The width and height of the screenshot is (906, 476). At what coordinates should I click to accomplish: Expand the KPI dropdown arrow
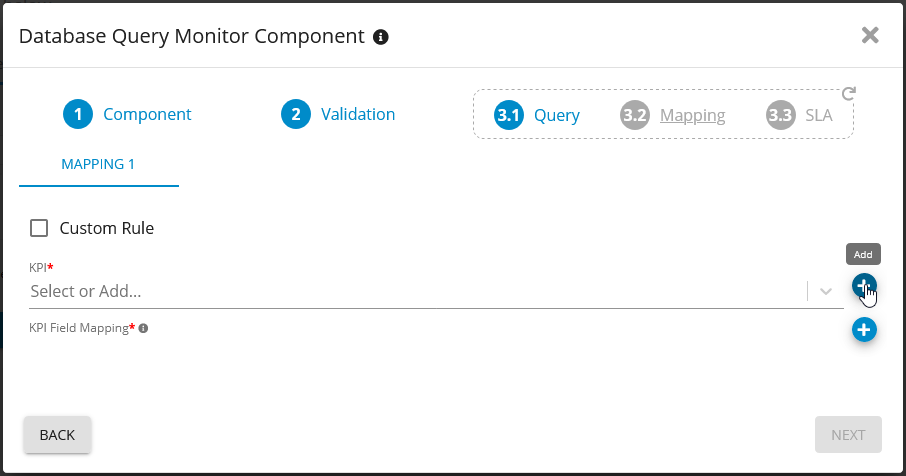826,291
